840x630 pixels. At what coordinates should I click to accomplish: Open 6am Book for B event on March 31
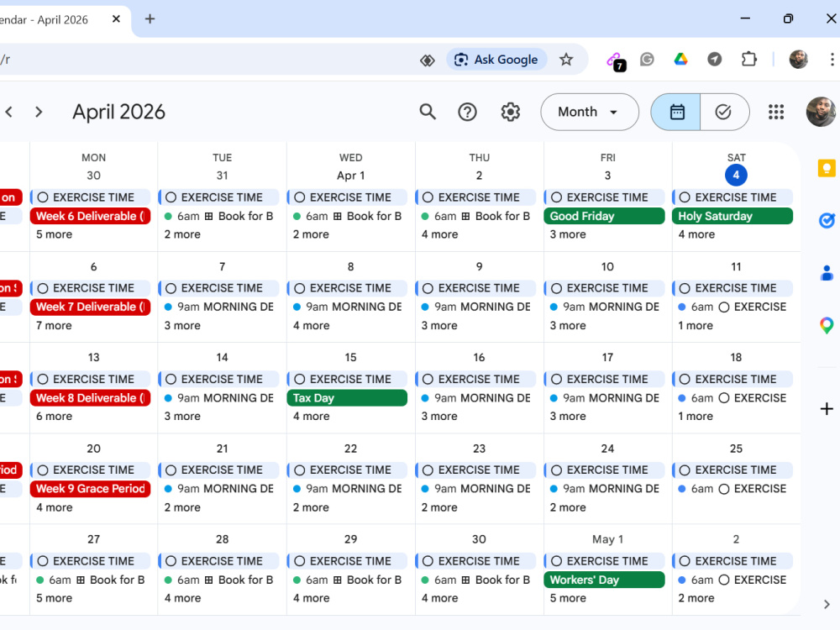pyautogui.click(x=218, y=217)
